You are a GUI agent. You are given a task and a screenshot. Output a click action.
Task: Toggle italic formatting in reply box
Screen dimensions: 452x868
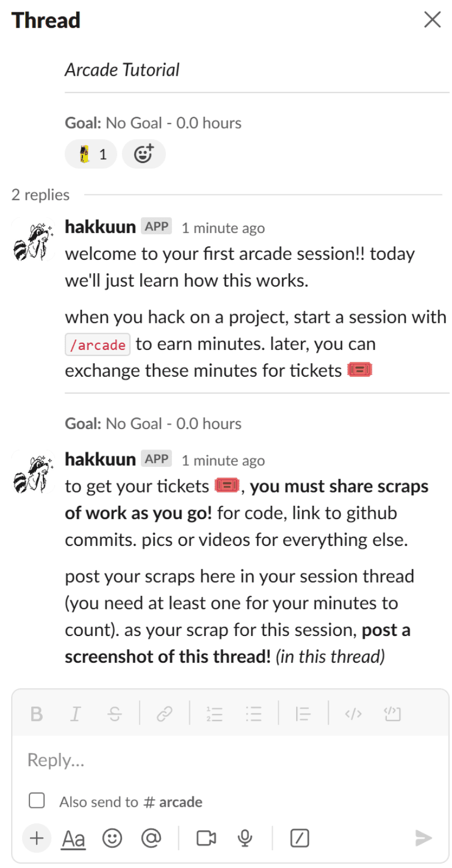point(75,713)
